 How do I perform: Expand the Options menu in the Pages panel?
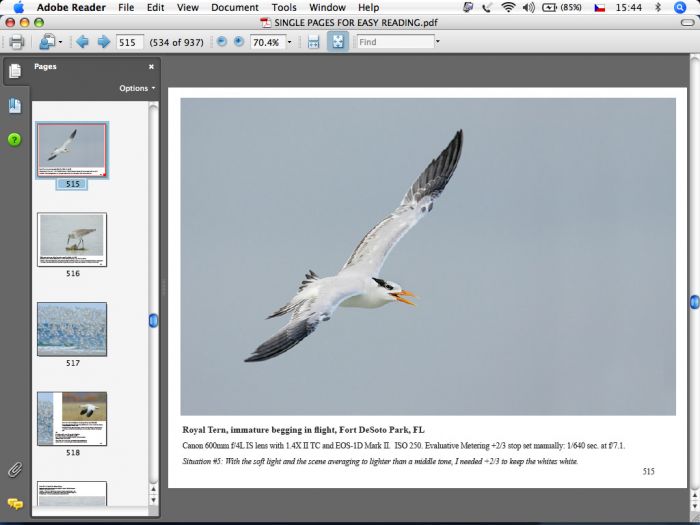(137, 88)
